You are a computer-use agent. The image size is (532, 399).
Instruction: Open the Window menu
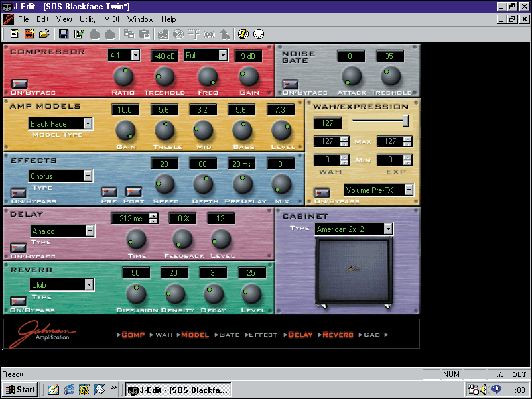click(x=141, y=19)
